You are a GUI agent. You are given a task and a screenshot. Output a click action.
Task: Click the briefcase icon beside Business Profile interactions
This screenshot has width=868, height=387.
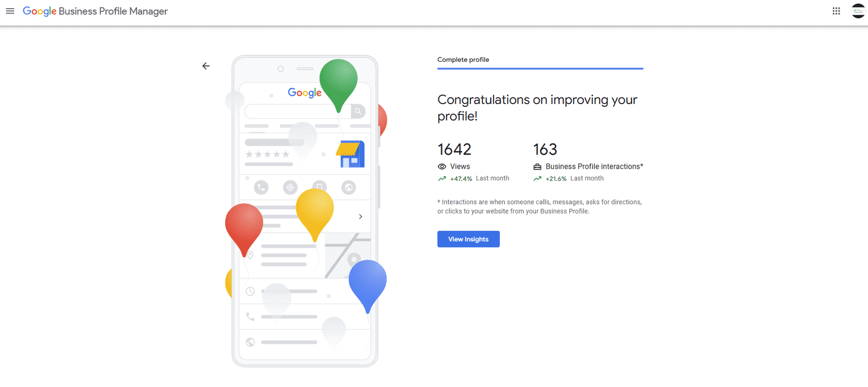tap(537, 167)
